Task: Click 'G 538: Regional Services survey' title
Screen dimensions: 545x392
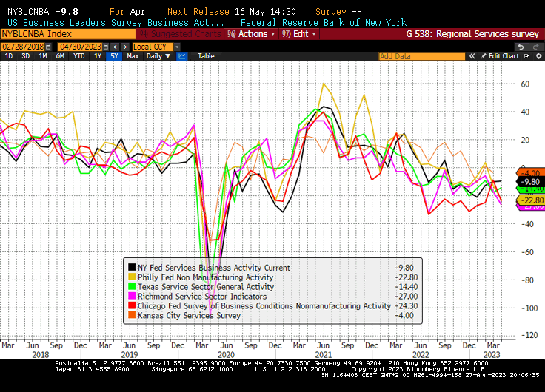Action: click(x=472, y=34)
